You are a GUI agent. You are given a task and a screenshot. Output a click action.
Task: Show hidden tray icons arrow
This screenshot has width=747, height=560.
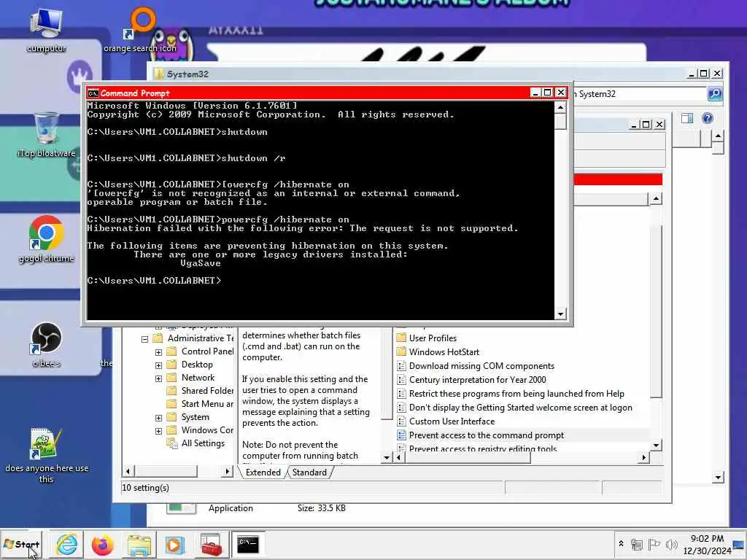point(621,544)
